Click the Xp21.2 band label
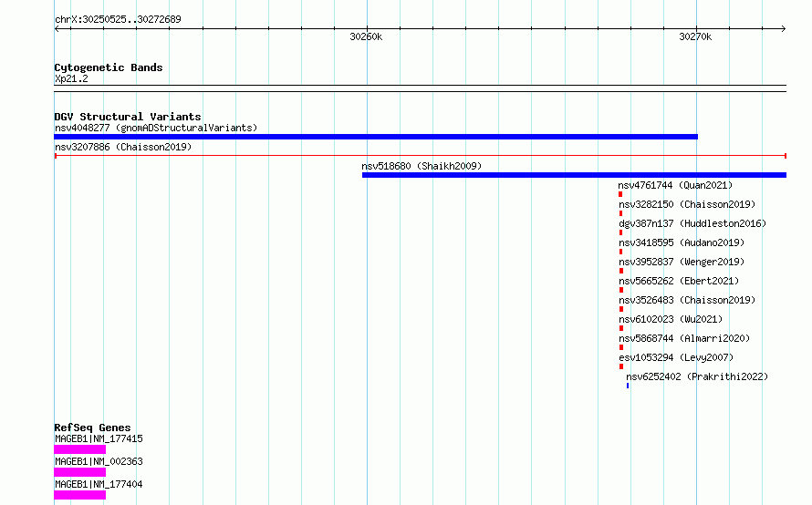 (x=71, y=78)
